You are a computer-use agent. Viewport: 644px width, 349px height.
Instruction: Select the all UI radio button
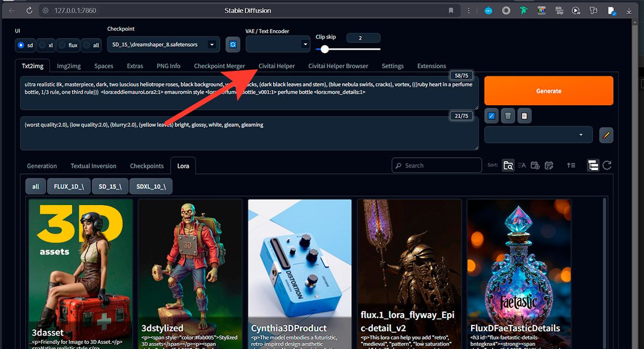pyautogui.click(x=92, y=45)
